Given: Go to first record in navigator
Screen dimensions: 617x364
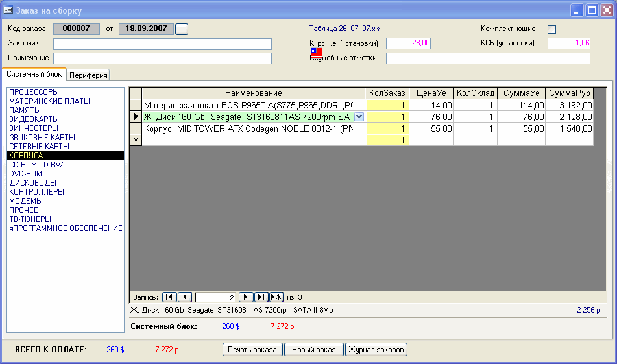Looking at the screenshot, I should pos(169,297).
